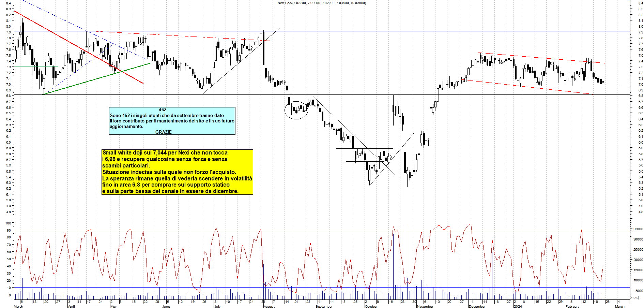Click the 'aggiornamento.' line in cyan box

click(x=126, y=126)
